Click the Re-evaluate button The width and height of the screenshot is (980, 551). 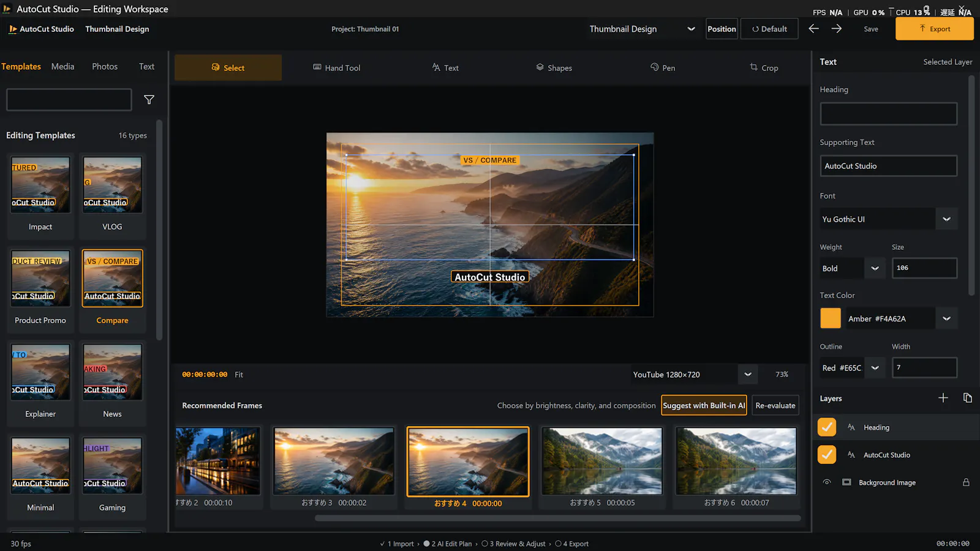tap(775, 405)
